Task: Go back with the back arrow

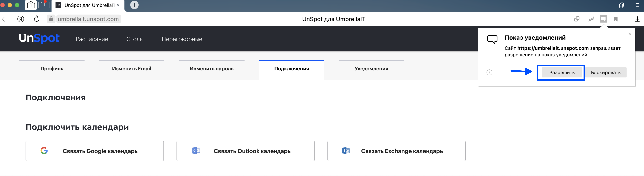Action: pyautogui.click(x=5, y=19)
